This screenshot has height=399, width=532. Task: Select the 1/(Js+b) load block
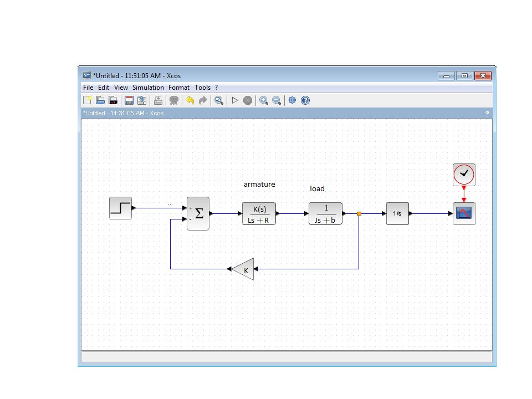point(325,213)
